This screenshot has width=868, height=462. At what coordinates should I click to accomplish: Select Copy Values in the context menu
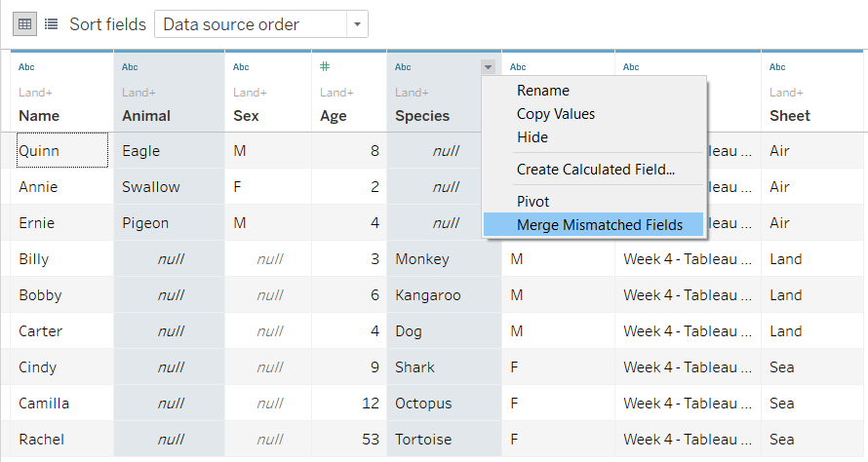click(555, 114)
